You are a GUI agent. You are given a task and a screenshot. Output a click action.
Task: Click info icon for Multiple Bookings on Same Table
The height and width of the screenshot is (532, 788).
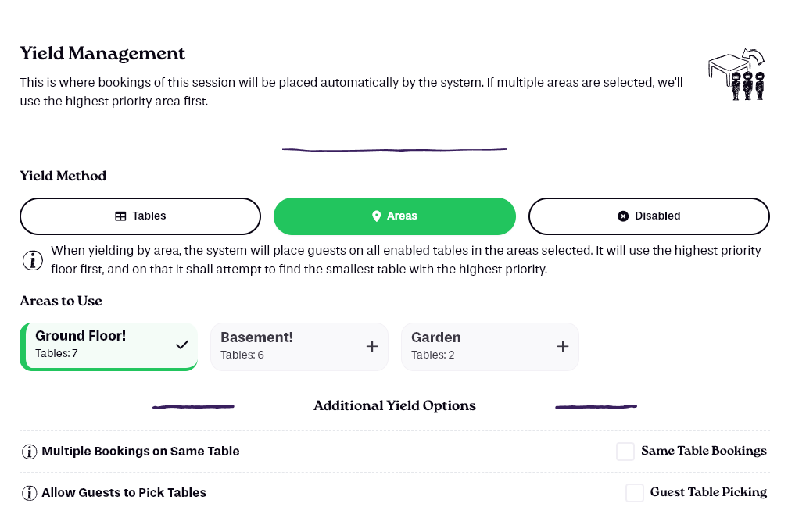point(29,452)
